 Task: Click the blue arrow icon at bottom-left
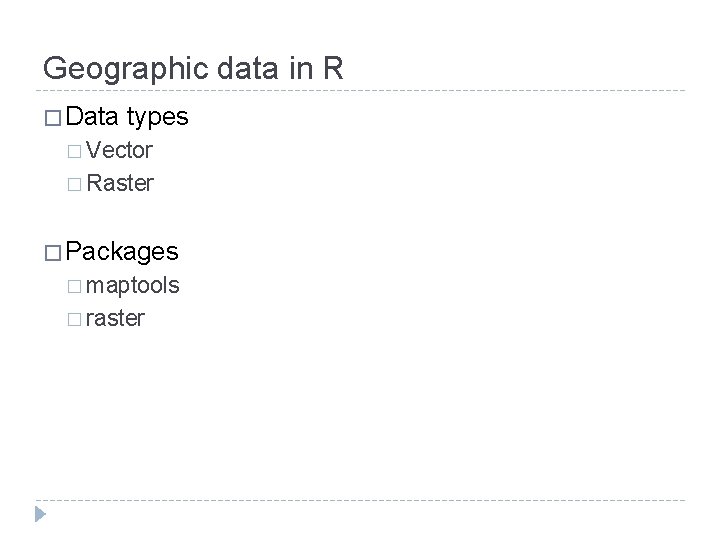click(x=40, y=515)
